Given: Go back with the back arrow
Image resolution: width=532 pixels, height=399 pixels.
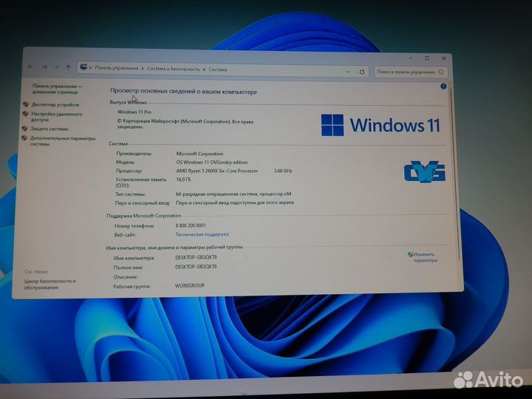Looking at the screenshot, I should point(31,66).
